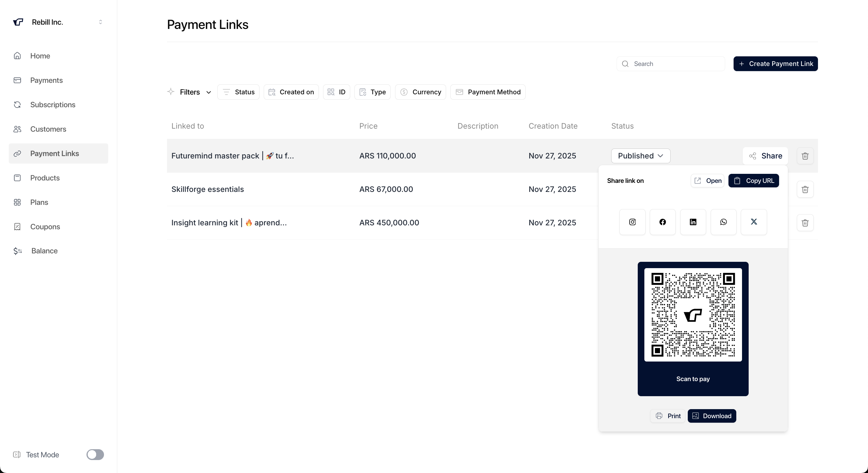Toggle Test Mode switch

point(95,454)
